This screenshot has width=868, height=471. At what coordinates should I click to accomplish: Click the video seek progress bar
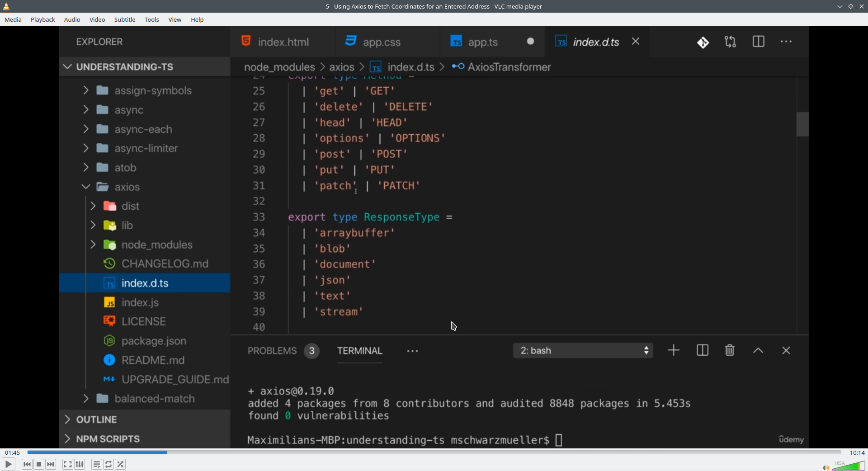coord(434,452)
